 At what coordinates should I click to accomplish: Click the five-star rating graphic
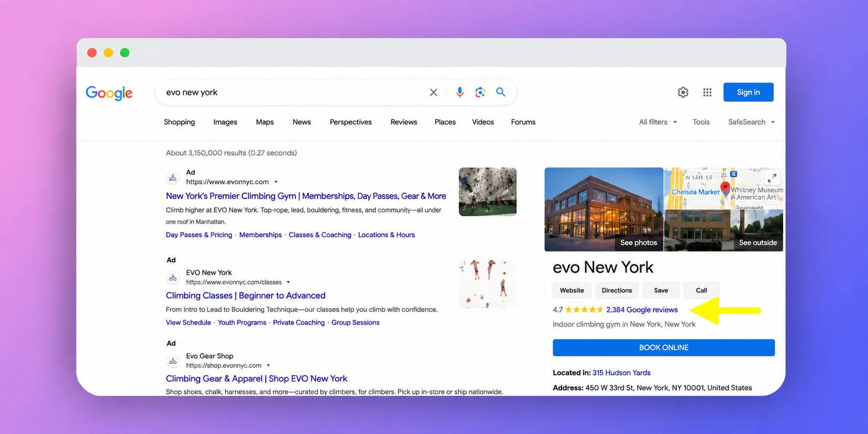tap(584, 310)
